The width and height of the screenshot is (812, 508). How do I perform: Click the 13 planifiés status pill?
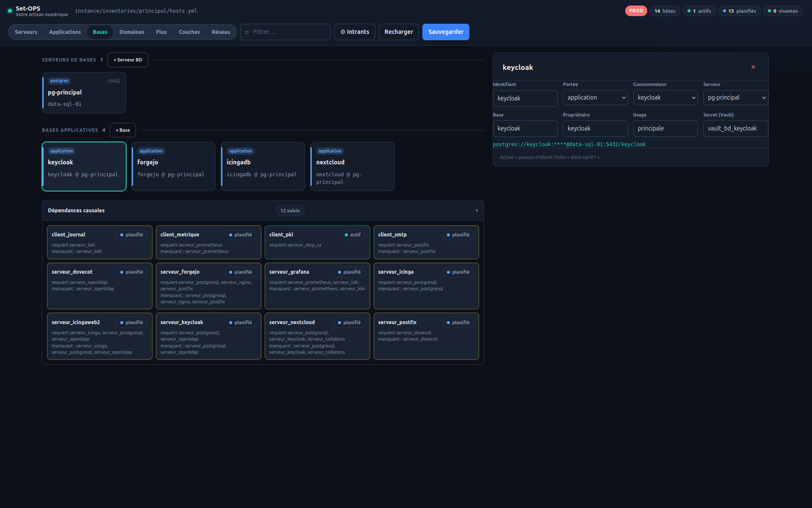click(740, 11)
